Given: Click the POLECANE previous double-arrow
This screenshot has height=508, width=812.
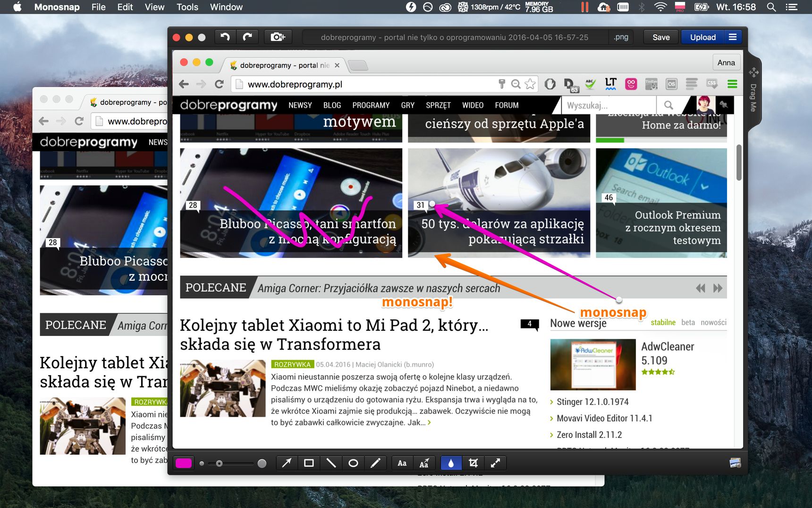Looking at the screenshot, I should pyautogui.click(x=701, y=288).
